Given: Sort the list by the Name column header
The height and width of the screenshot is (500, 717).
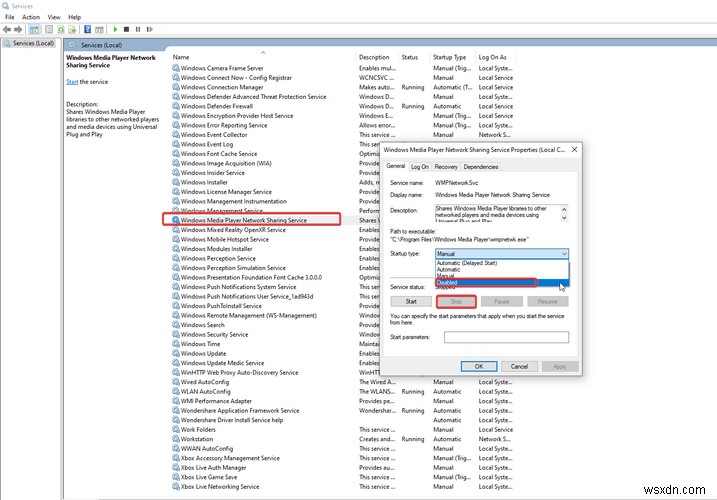Looking at the screenshot, I should pyautogui.click(x=263, y=57).
